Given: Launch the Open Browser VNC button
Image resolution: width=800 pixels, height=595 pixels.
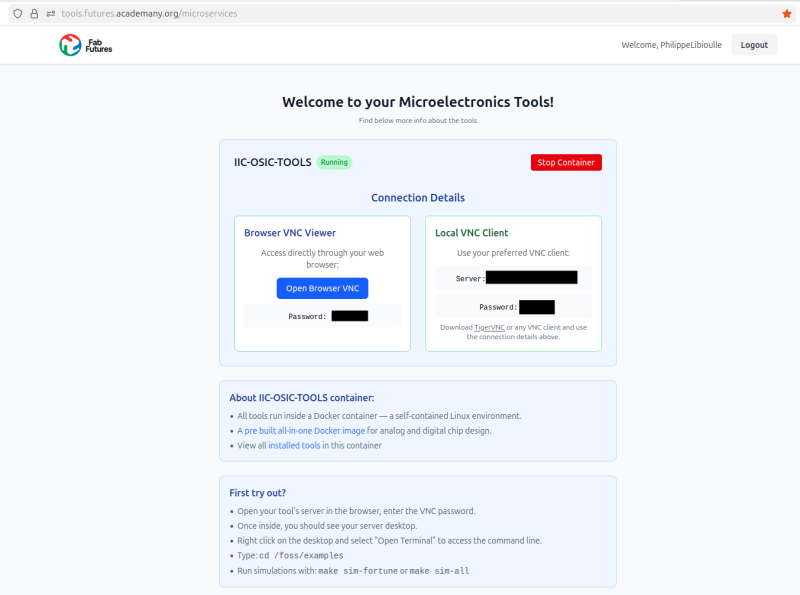Looking at the screenshot, I should click(x=322, y=288).
